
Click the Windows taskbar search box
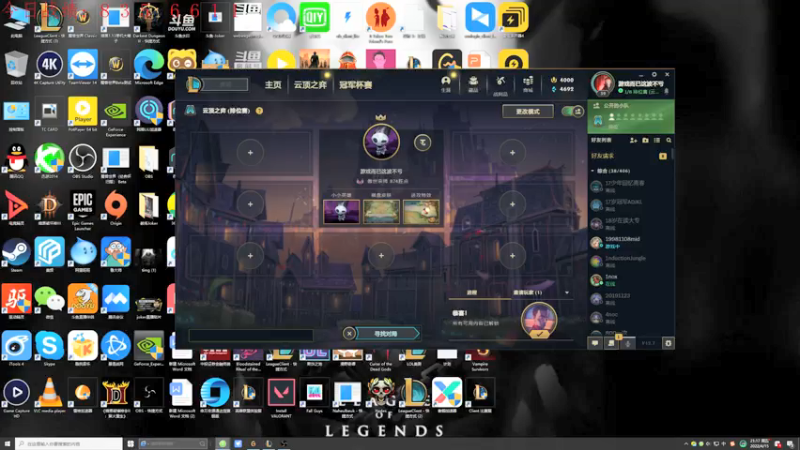(69, 444)
